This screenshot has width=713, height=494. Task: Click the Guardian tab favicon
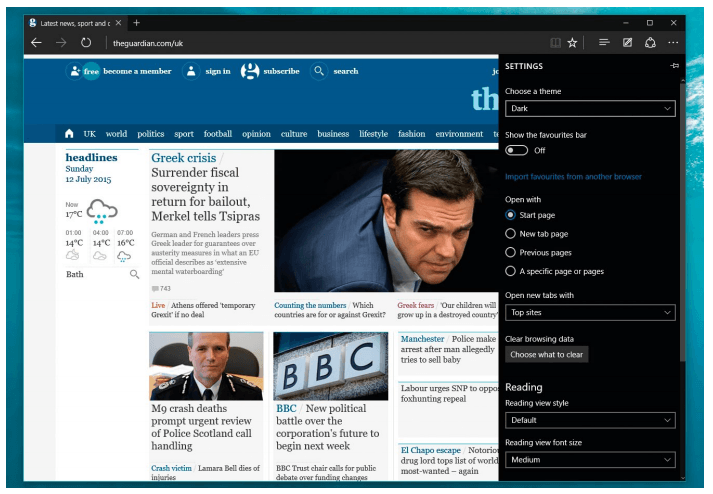click(x=33, y=23)
